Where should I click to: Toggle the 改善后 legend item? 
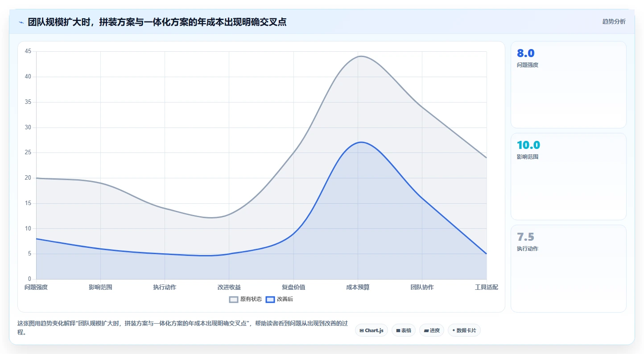(279, 299)
